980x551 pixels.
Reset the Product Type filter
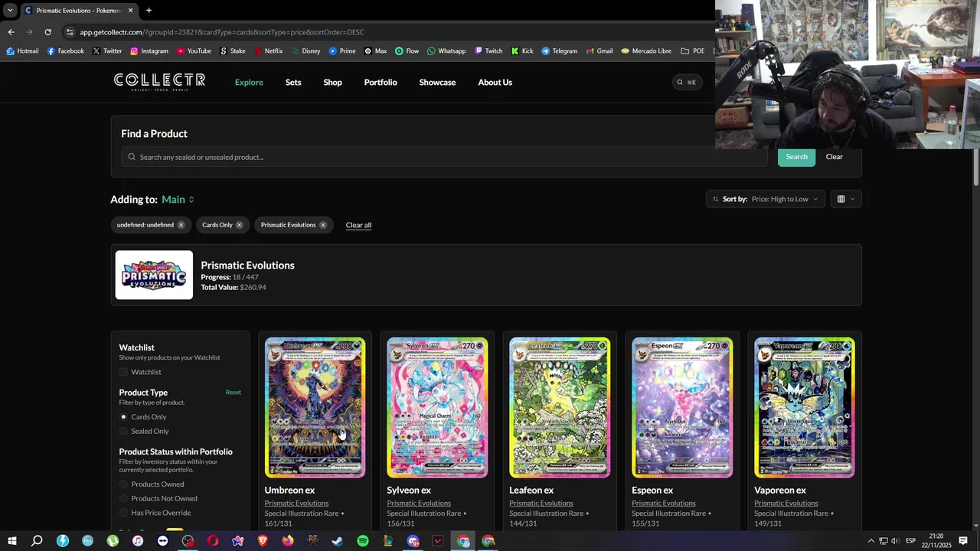pyautogui.click(x=234, y=393)
